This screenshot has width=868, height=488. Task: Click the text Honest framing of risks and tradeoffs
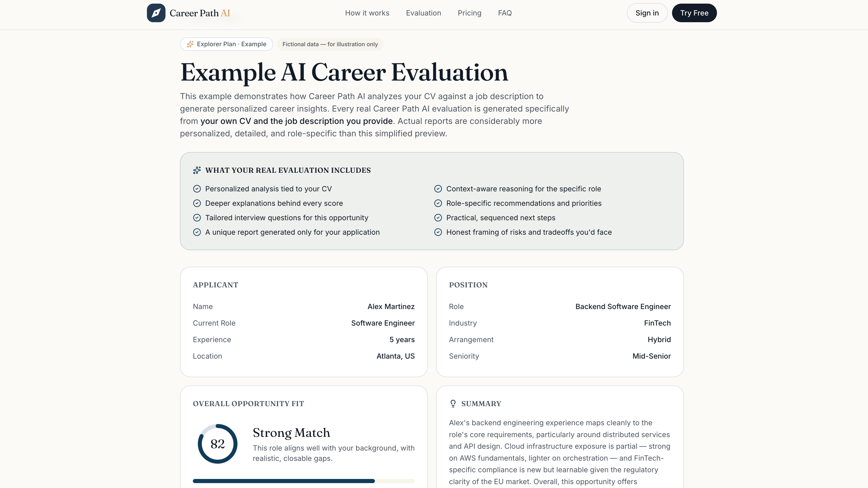coord(529,232)
